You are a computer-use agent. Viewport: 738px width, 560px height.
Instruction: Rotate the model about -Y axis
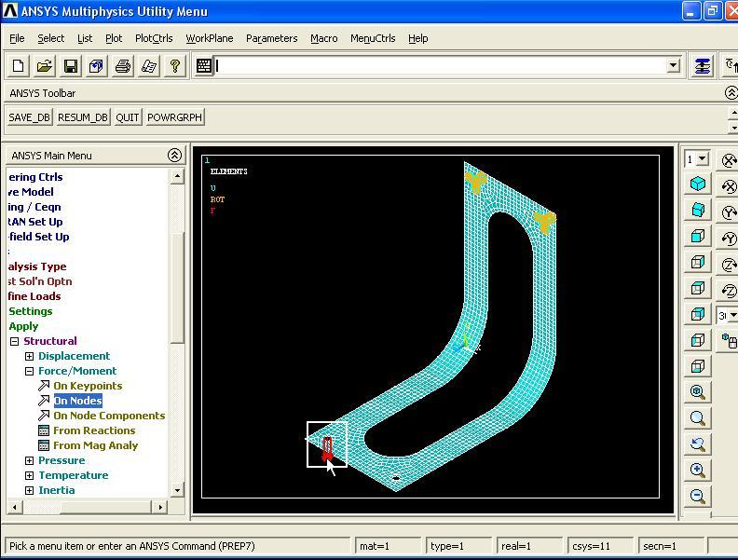click(x=729, y=239)
